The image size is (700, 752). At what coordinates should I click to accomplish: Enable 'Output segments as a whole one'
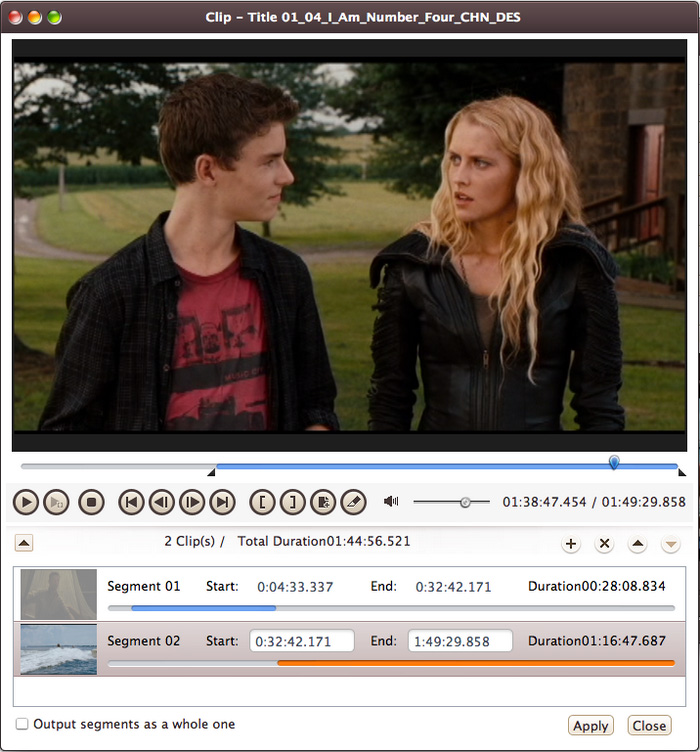[22, 724]
